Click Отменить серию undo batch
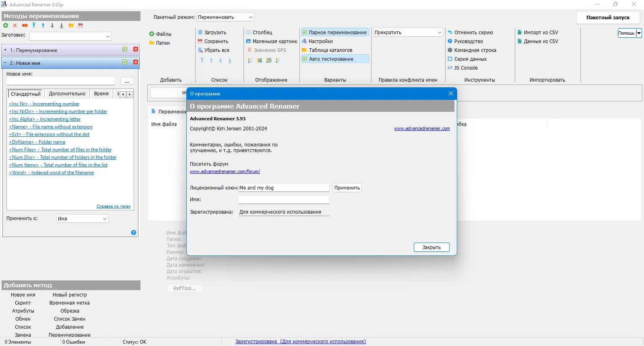Screen dimensions: 644x346 [x=471, y=33]
